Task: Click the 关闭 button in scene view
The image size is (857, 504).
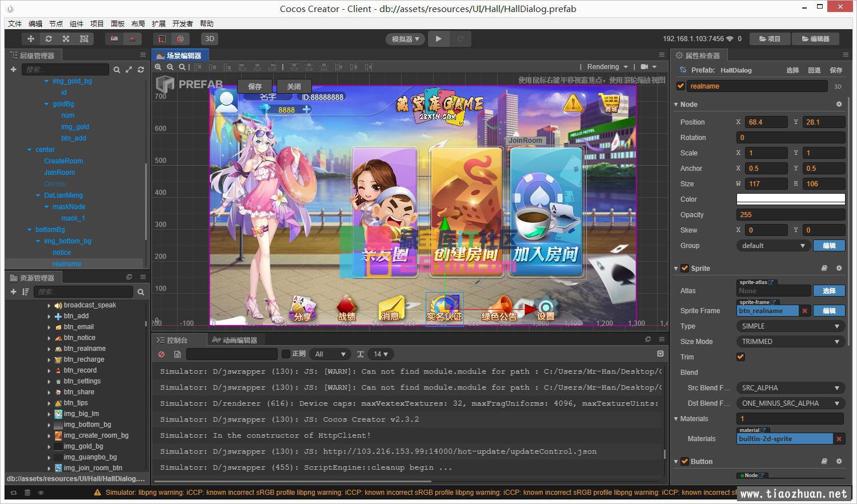Action: 294,86
